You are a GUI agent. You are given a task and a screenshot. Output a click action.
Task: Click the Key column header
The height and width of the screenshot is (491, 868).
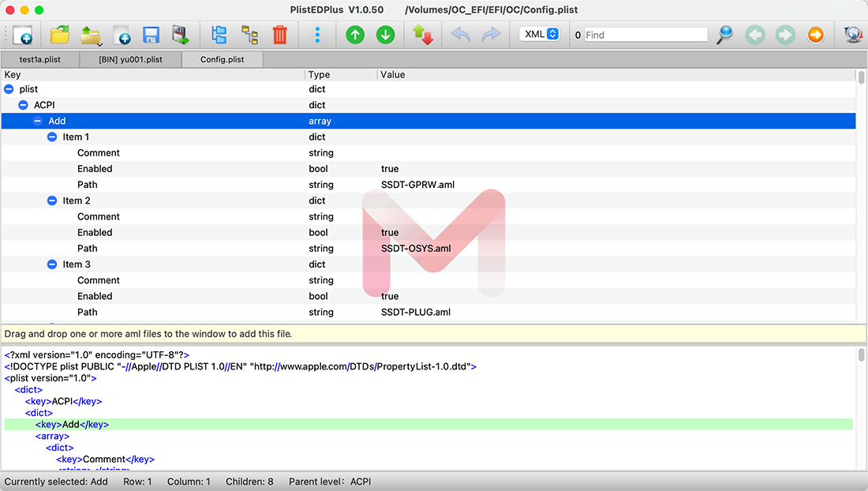tap(153, 75)
